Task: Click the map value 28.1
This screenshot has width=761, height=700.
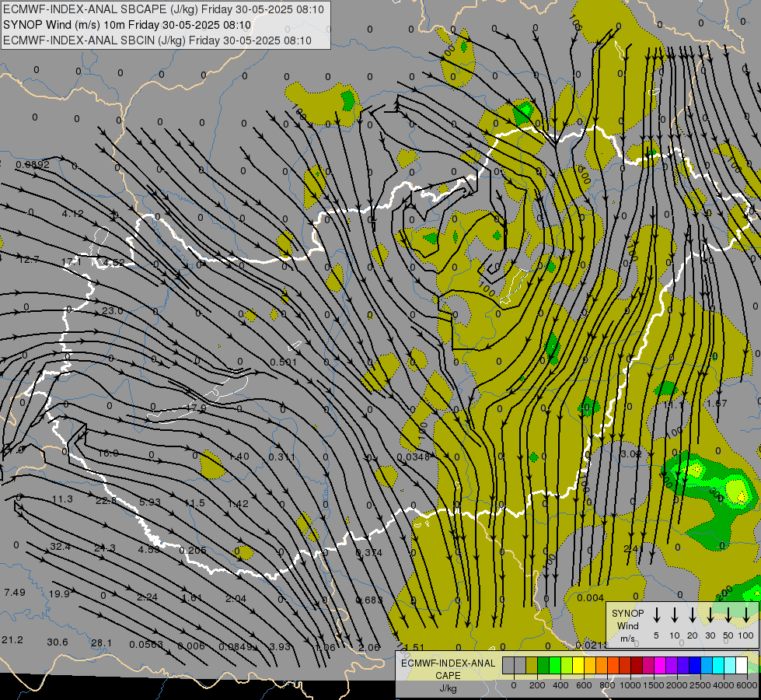Action: pyautogui.click(x=101, y=642)
